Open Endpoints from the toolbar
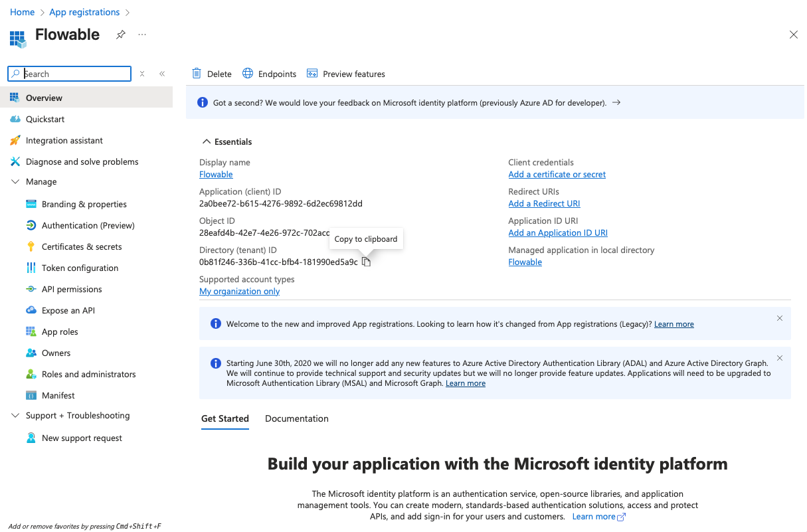Image resolution: width=807 pixels, height=532 pixels. pos(269,74)
